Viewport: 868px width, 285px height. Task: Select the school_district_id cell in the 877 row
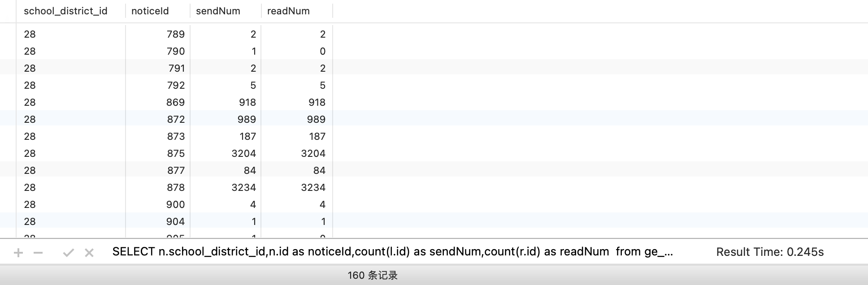(x=30, y=171)
